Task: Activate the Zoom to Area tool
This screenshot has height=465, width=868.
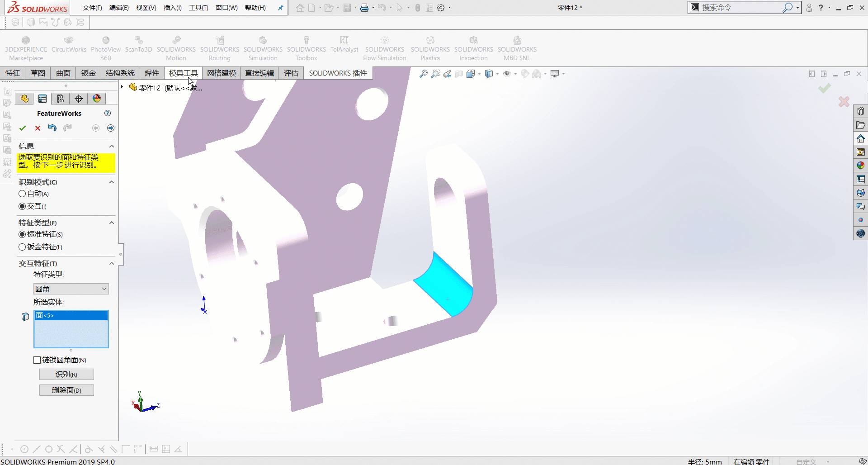Action: click(x=435, y=73)
